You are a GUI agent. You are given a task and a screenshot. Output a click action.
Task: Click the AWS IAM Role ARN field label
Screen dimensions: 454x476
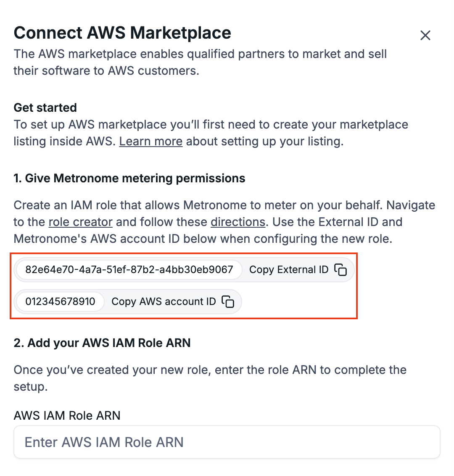coord(67,416)
